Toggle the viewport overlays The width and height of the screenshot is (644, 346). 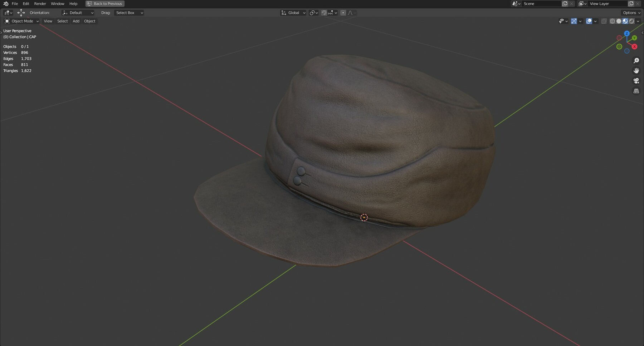pyautogui.click(x=589, y=21)
